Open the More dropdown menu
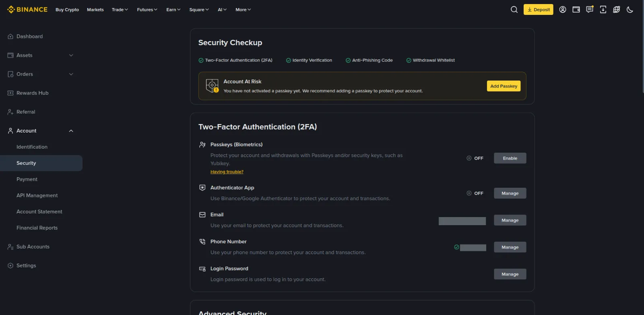The height and width of the screenshot is (315, 644). (243, 10)
